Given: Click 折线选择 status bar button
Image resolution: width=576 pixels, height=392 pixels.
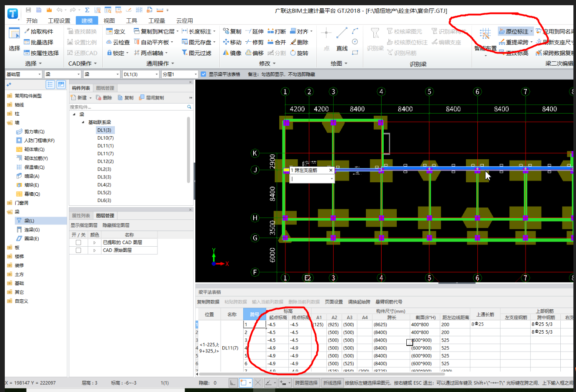Looking at the screenshot, I should point(332,383).
